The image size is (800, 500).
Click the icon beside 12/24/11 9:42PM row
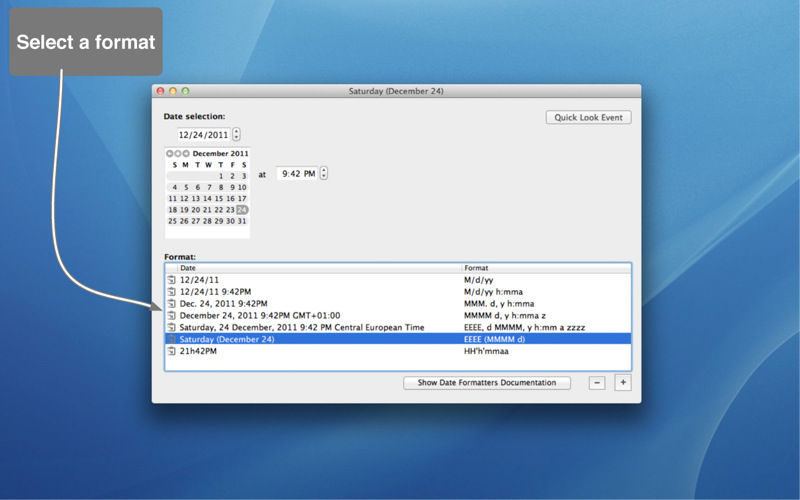click(171, 292)
